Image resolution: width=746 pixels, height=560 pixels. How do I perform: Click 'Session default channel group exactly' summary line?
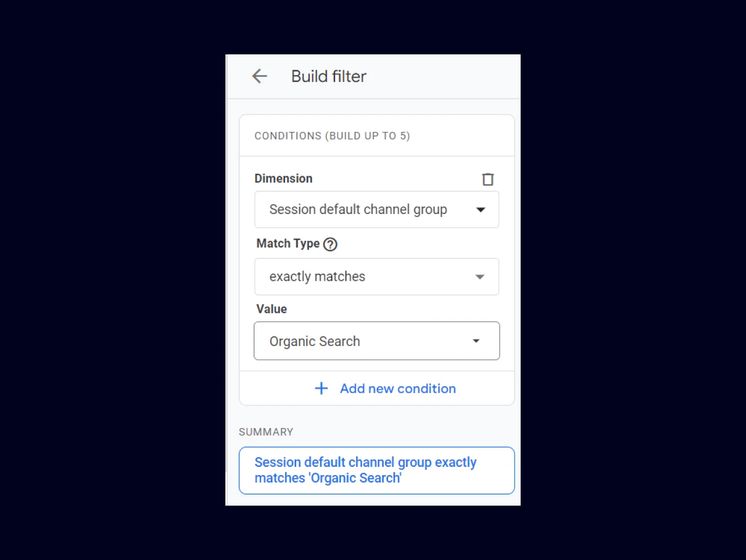[365, 462]
